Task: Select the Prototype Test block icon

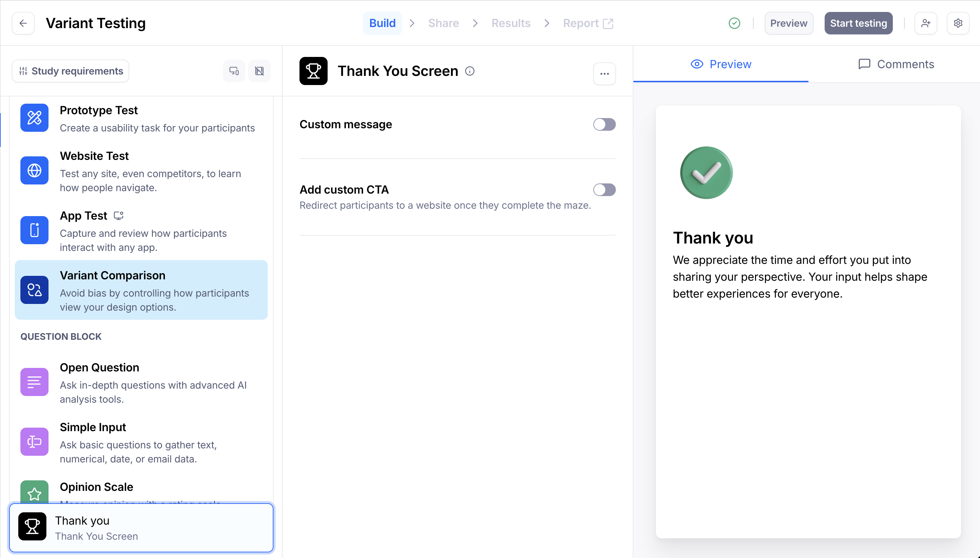Action: coord(34,118)
